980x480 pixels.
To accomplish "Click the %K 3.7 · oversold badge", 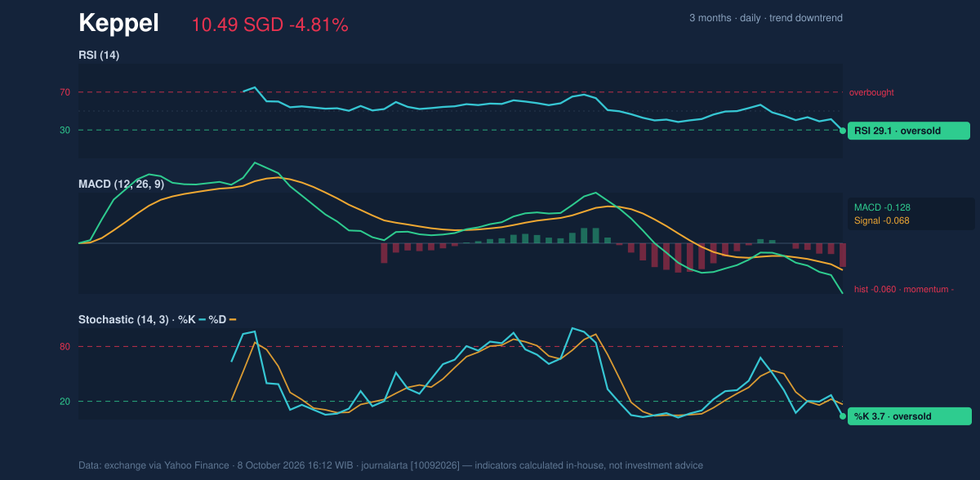I will (909, 416).
